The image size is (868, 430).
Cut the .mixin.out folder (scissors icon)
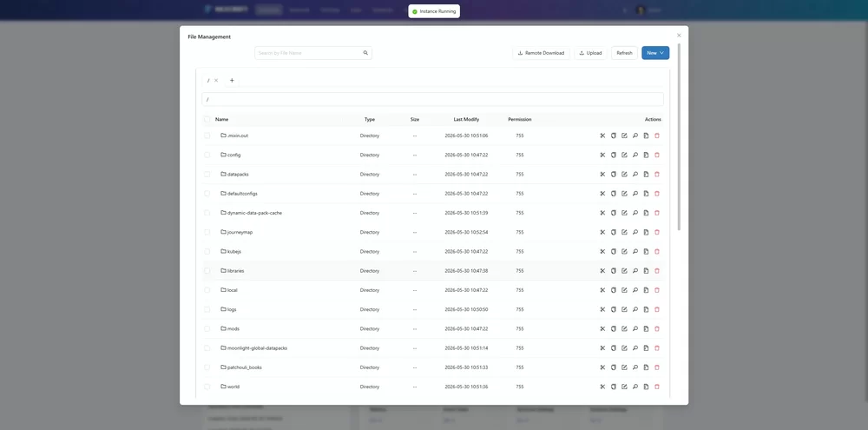pos(602,136)
